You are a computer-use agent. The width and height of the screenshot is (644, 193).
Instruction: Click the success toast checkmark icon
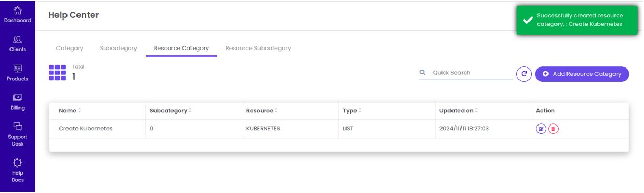tap(527, 20)
